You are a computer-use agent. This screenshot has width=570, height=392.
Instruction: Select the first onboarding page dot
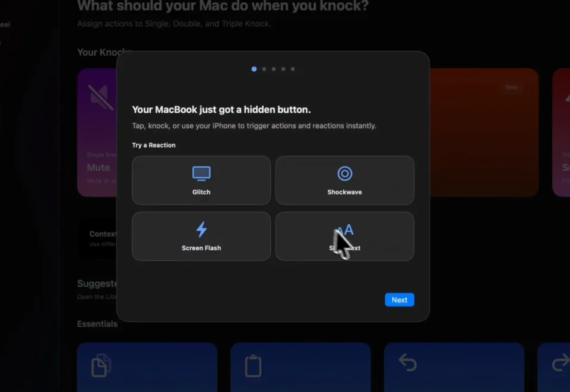tap(254, 69)
